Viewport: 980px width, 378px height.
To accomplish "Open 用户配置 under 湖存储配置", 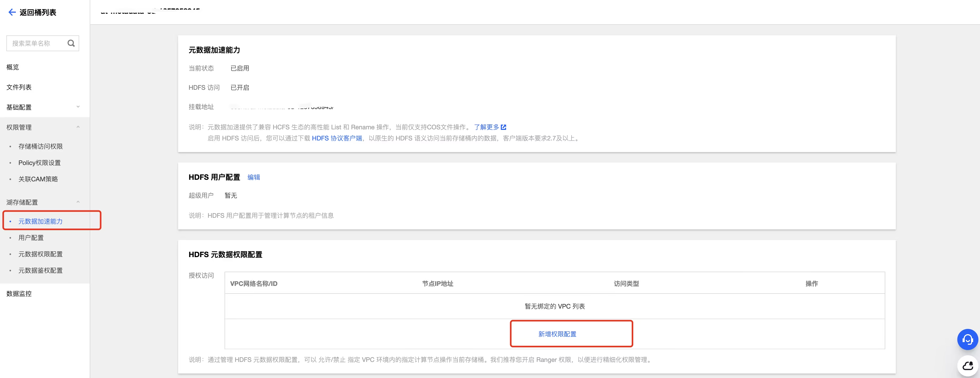I will pyautogui.click(x=31, y=238).
